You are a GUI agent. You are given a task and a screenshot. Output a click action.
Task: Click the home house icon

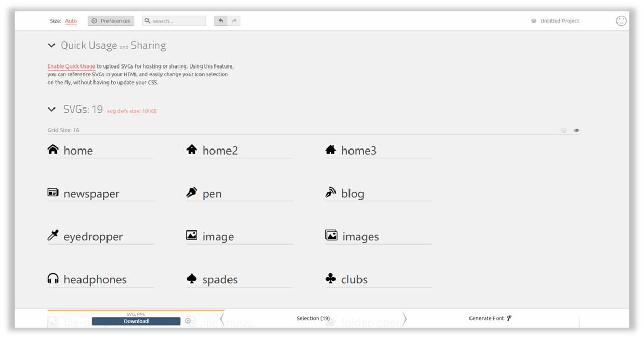click(53, 150)
